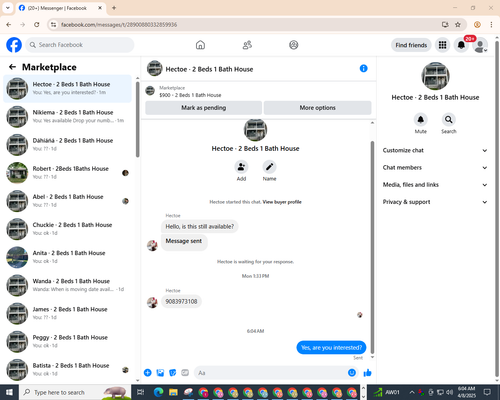
Task: Expand the Chat members section
Action: 435,168
